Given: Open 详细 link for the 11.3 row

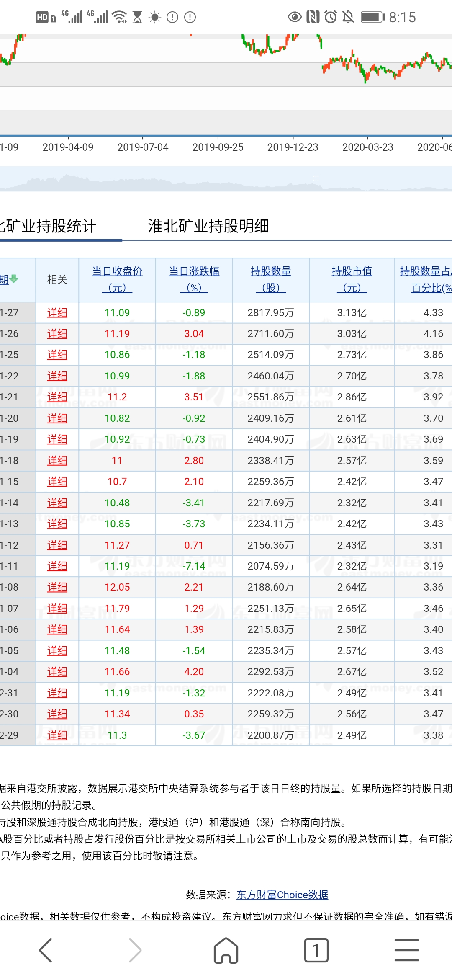Looking at the screenshot, I should click(57, 735).
